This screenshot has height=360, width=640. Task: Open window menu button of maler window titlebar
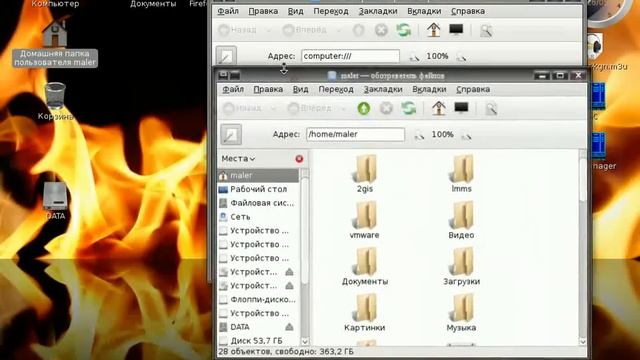click(223, 75)
